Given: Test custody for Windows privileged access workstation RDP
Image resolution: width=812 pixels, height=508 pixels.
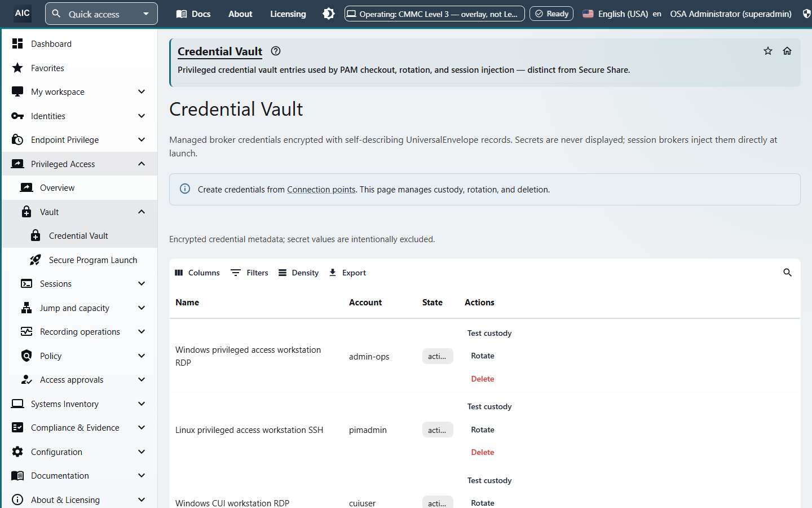Looking at the screenshot, I should (x=489, y=333).
